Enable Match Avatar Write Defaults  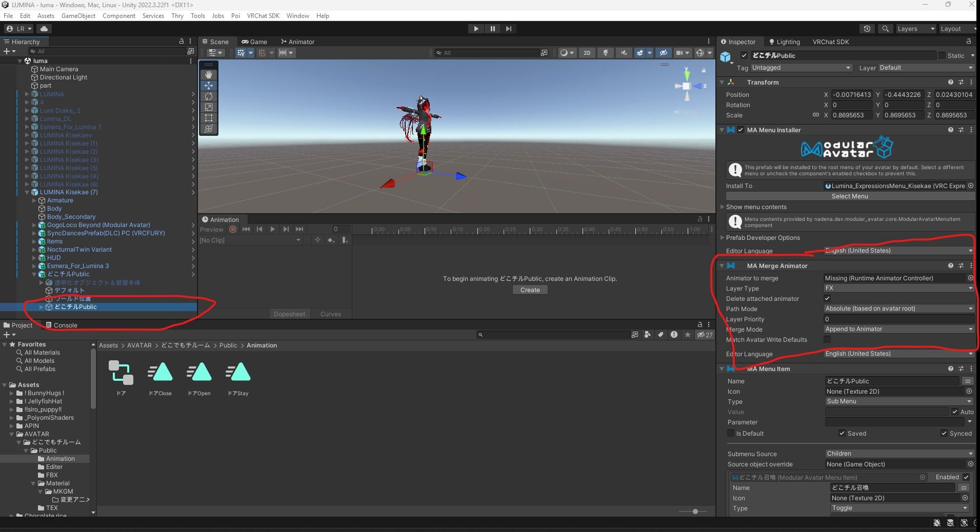pyautogui.click(x=827, y=340)
